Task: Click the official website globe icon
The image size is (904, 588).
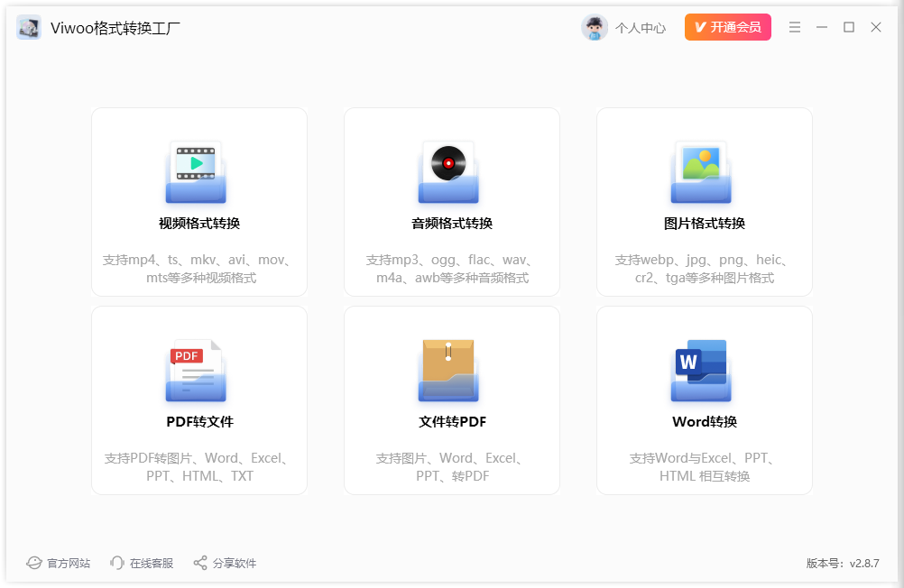Action: 34,563
